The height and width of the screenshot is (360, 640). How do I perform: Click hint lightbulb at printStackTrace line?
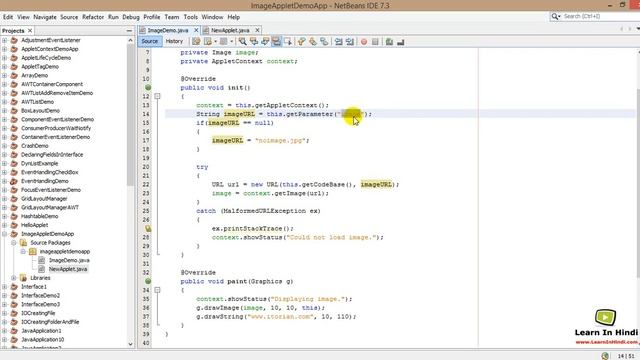coord(148,229)
